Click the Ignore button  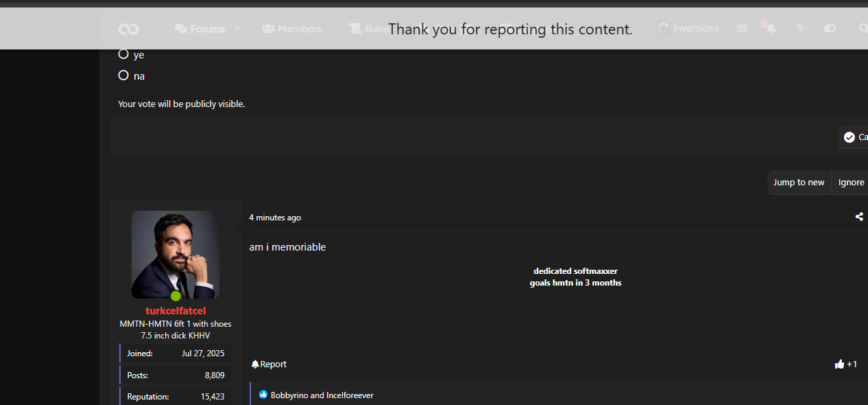850,183
